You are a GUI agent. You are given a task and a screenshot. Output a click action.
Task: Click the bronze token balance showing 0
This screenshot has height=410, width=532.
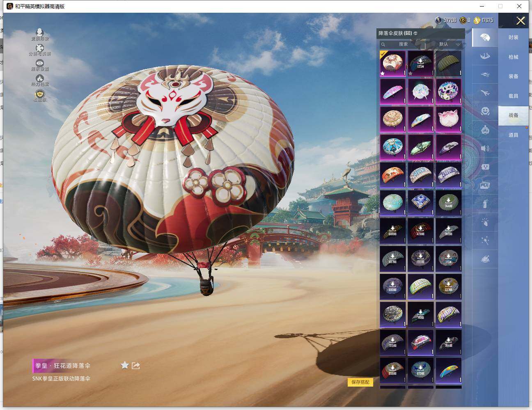tap(465, 20)
